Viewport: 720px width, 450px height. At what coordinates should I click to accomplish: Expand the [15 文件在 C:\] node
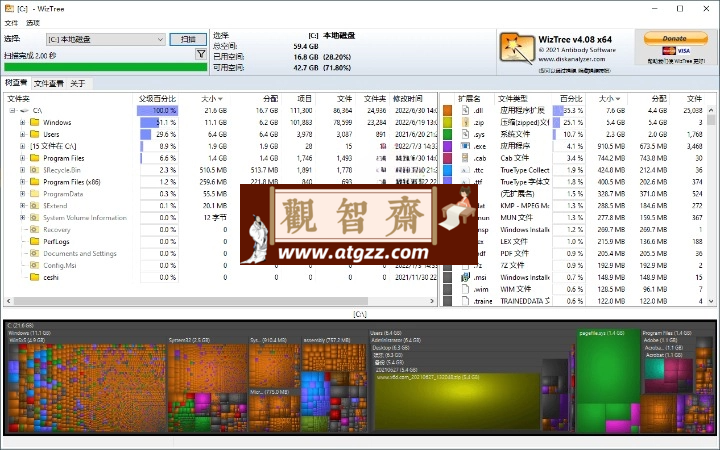(x=22, y=146)
